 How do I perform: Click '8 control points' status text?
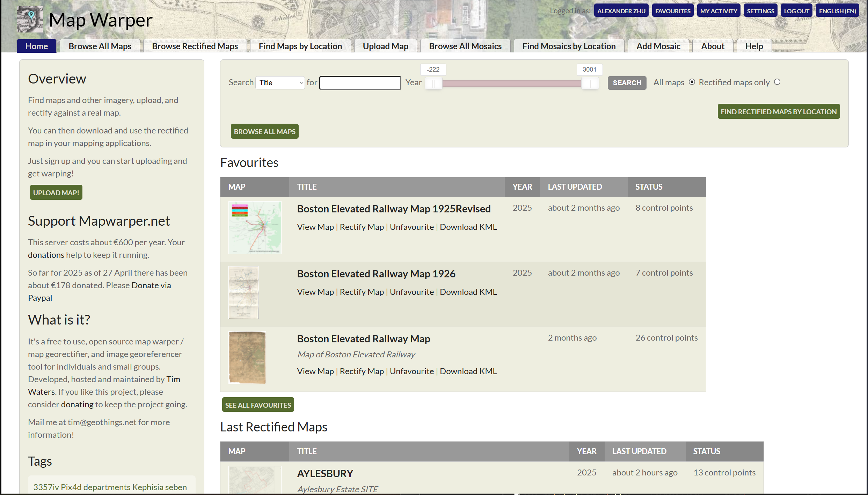(664, 208)
